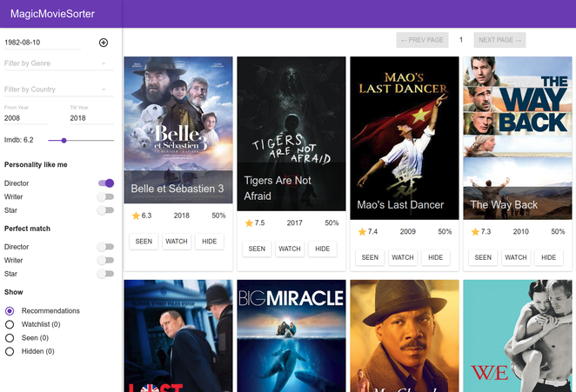Screen dimensions: 576x392
Task: Click the star rating icon on Belle et Sébastien 3
Action: 136,216
